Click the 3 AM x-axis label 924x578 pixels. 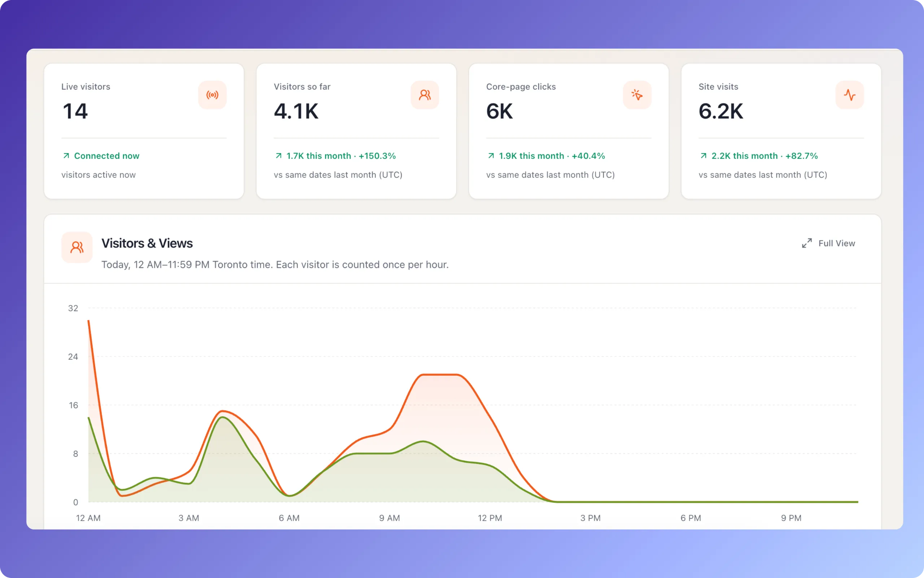point(189,518)
